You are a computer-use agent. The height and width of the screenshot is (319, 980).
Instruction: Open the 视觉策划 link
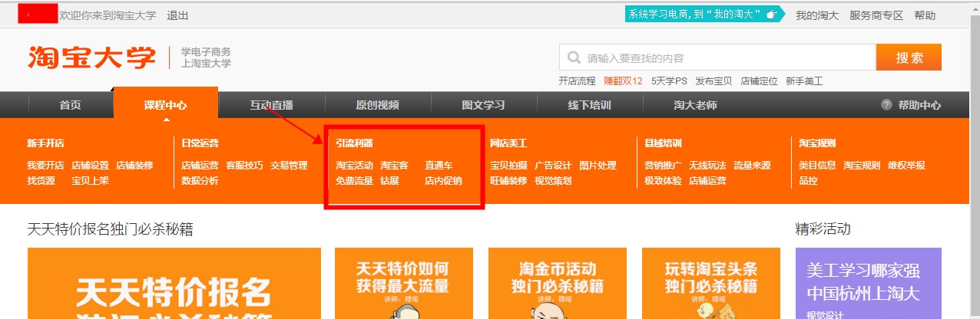coord(553,180)
